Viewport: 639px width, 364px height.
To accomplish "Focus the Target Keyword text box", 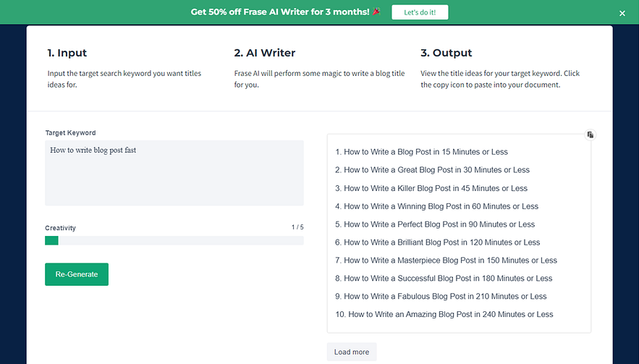I will (174, 172).
